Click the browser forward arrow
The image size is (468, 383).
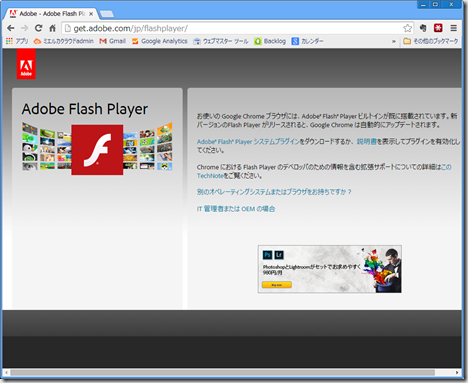[24, 28]
